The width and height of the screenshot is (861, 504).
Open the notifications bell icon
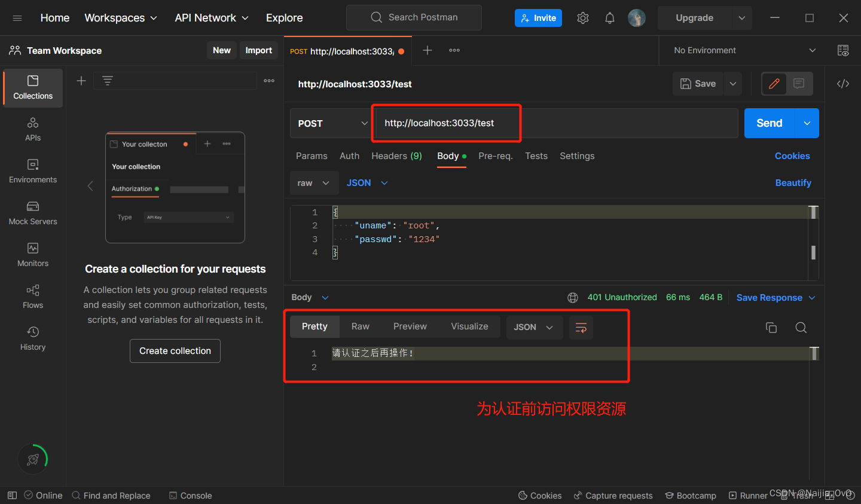click(609, 18)
